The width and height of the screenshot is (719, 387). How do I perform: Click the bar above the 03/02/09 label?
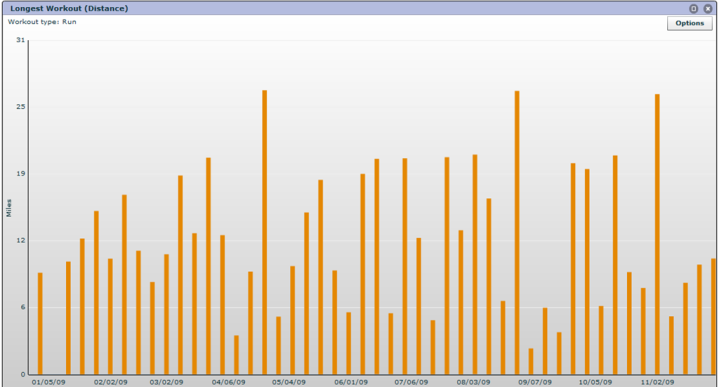[166, 315]
